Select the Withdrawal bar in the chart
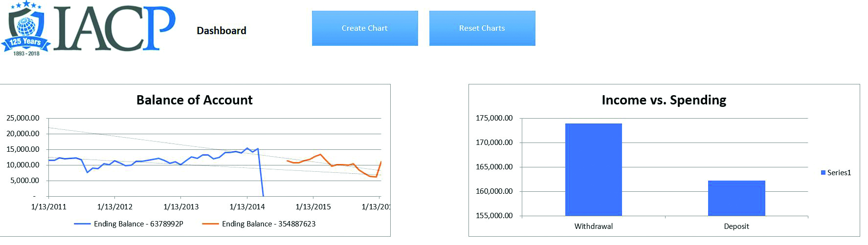 (x=593, y=169)
